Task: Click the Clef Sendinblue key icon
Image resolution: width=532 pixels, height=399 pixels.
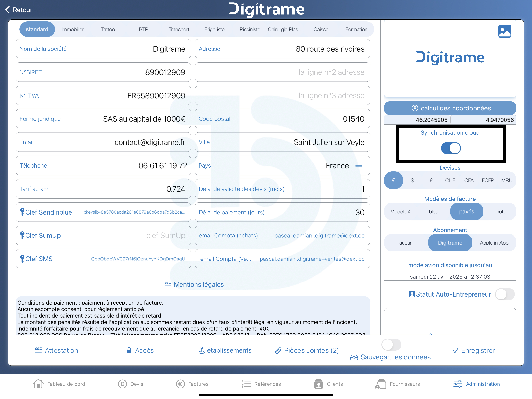Action: 22,212
